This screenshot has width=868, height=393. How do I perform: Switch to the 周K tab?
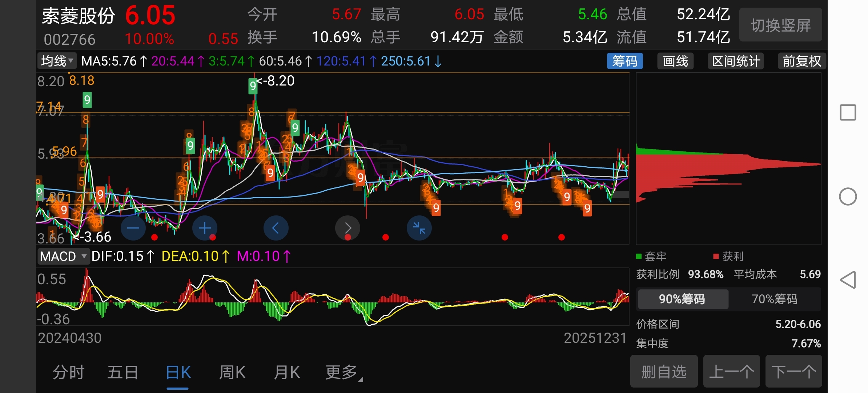click(232, 372)
